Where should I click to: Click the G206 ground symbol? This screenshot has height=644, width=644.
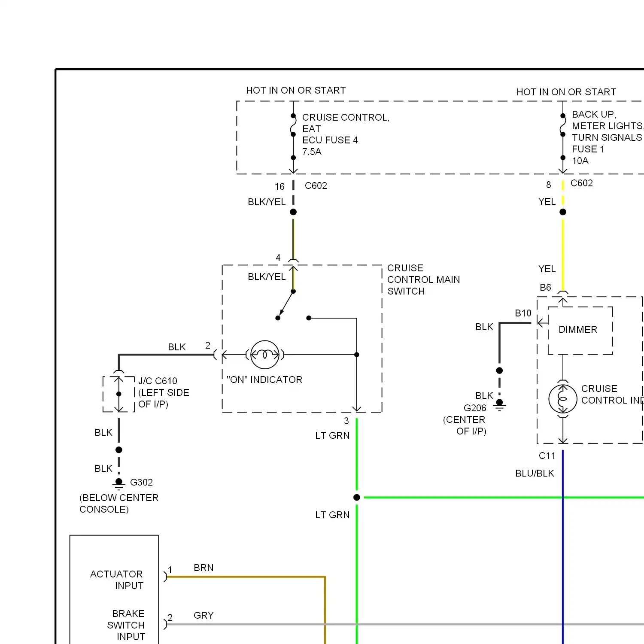click(x=499, y=405)
